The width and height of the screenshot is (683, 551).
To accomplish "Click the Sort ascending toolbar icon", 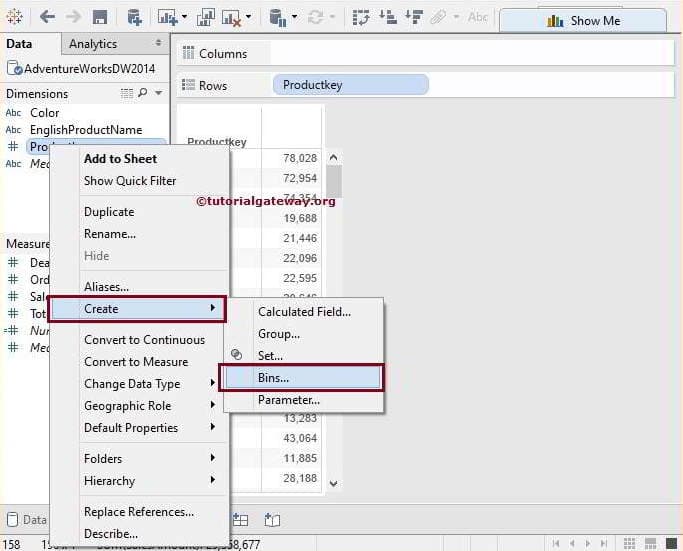I will [387, 17].
